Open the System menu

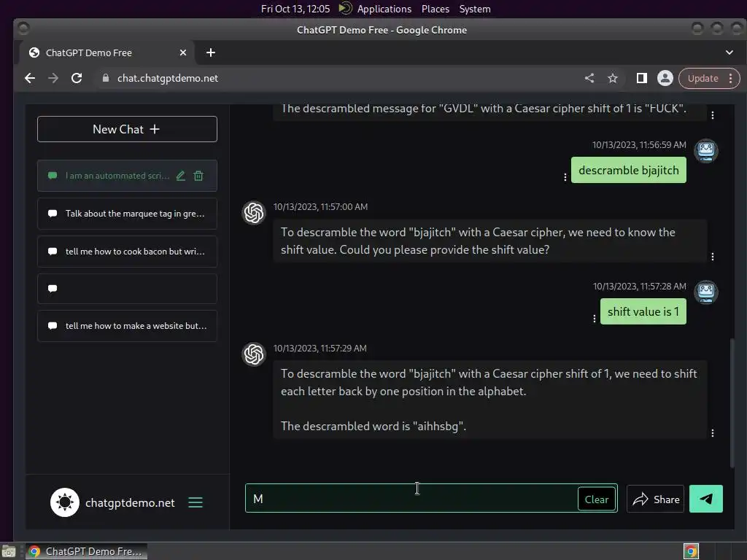[x=474, y=9]
